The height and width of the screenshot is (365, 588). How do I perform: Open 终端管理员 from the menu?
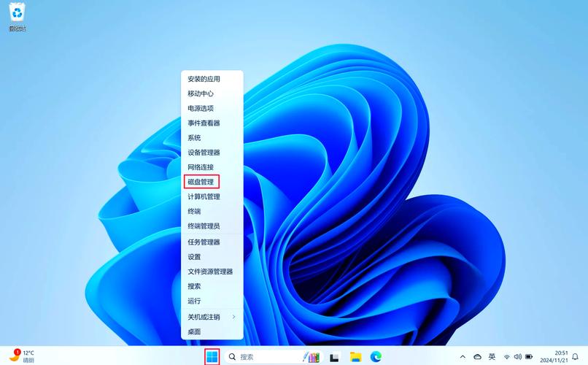pyautogui.click(x=204, y=226)
